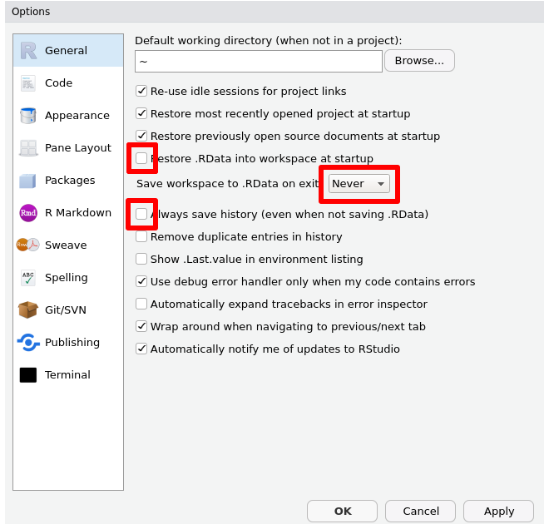Uncheck Re-use idle sessions for project links
Image resolution: width=549 pixels, height=524 pixels.
(x=141, y=91)
